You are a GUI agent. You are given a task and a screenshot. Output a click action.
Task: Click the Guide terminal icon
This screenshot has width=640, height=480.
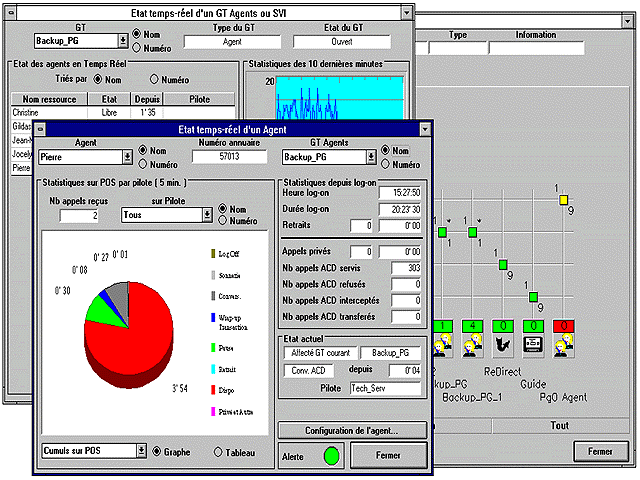click(x=534, y=345)
